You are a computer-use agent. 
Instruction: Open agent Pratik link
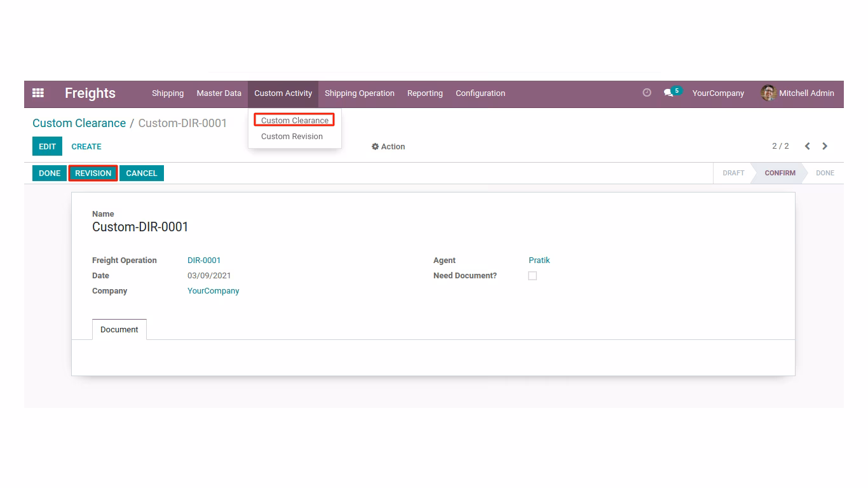539,261
